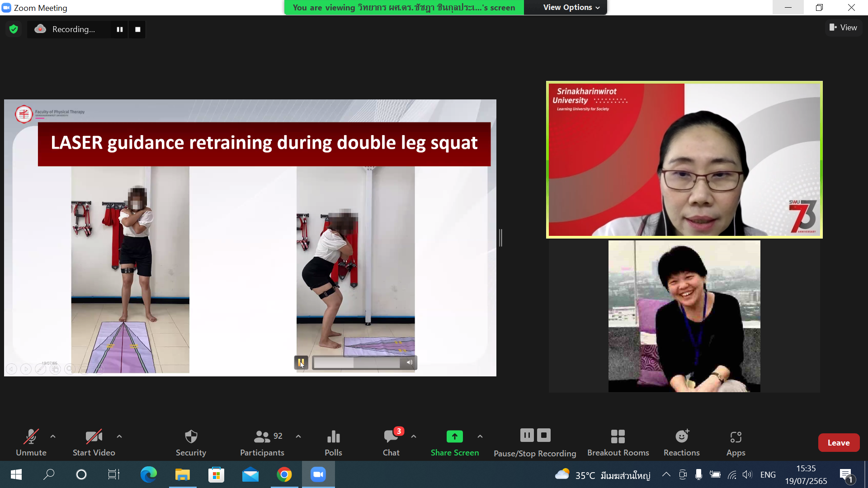Open the Polls panel

click(333, 437)
